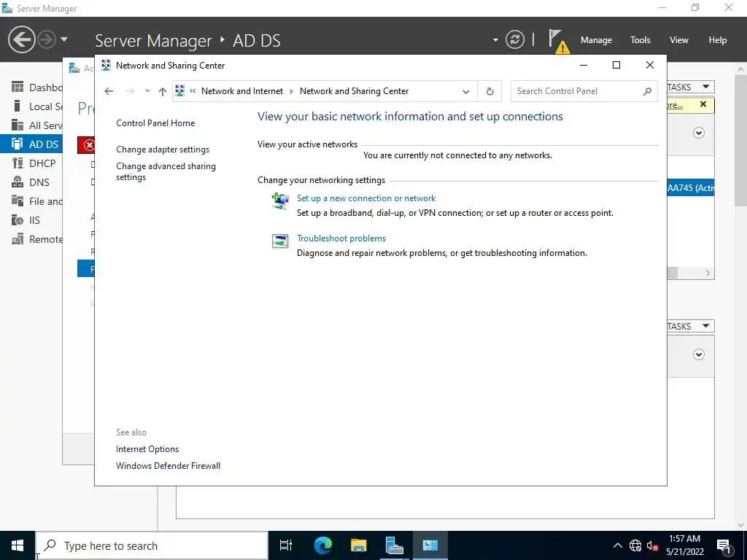This screenshot has width=747, height=560.
Task: Select Local Server in the sidebar
Action: click(31, 106)
